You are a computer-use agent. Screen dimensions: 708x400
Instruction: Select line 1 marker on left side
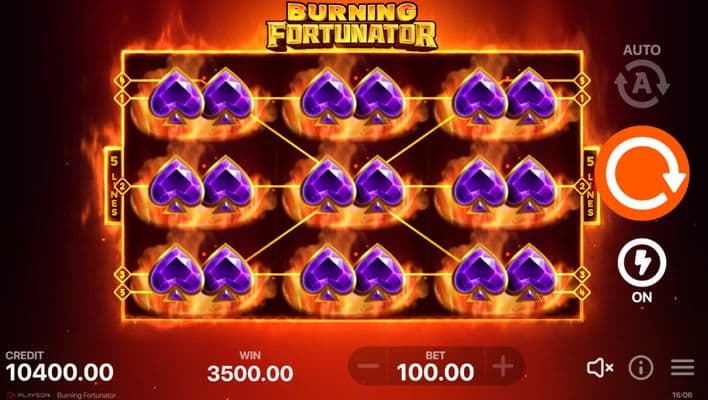point(122,98)
